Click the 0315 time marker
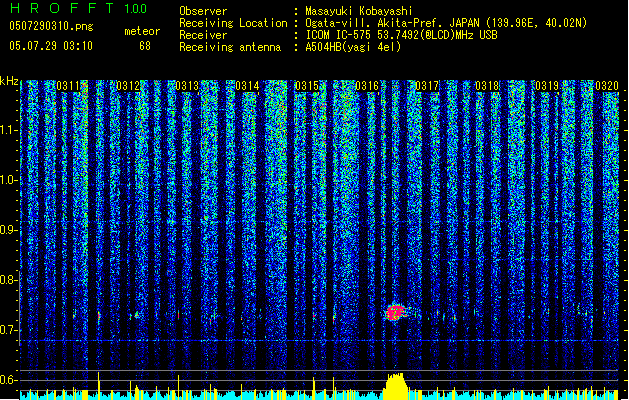The height and width of the screenshot is (400, 629). point(307,86)
